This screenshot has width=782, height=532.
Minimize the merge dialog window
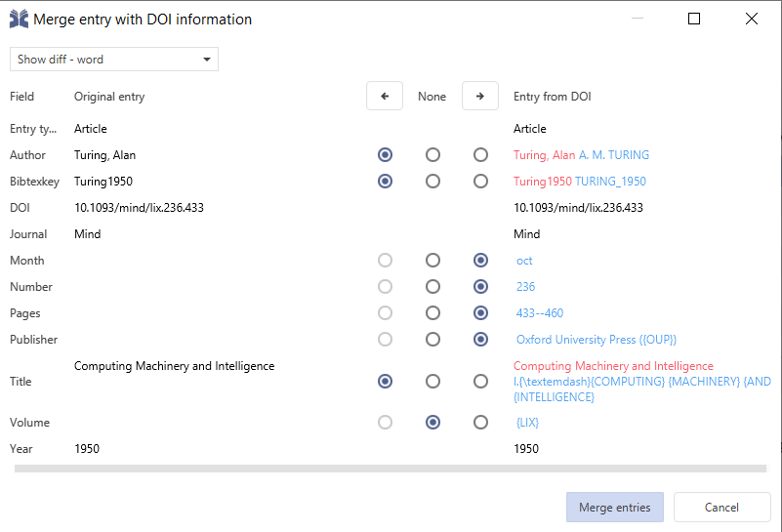coord(638,19)
